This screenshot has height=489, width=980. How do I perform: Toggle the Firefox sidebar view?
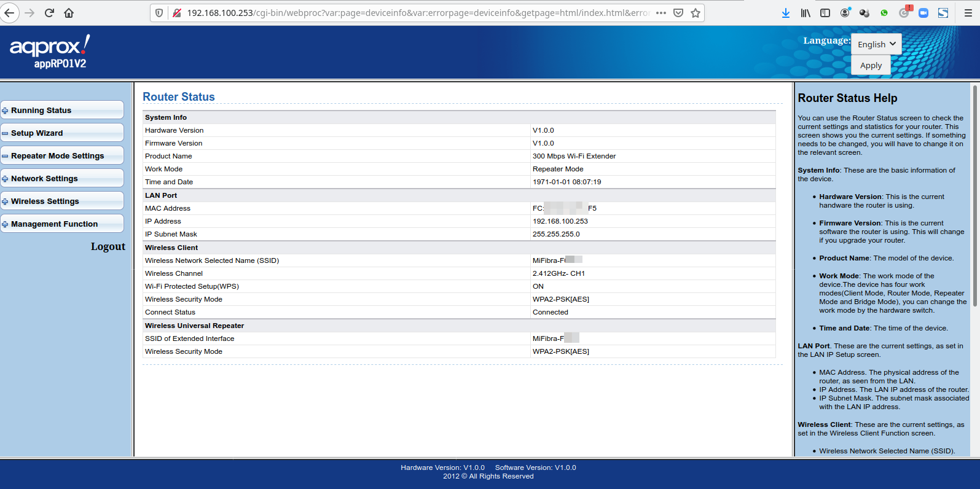pyautogui.click(x=825, y=13)
